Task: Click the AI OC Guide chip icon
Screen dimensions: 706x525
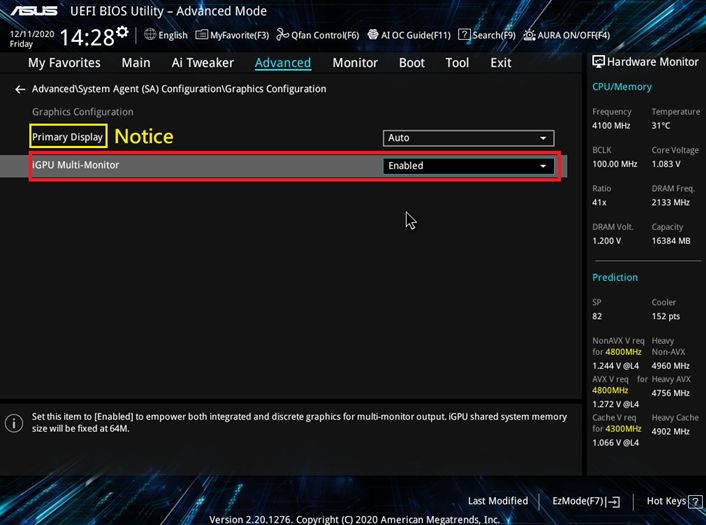Action: pyautogui.click(x=373, y=35)
